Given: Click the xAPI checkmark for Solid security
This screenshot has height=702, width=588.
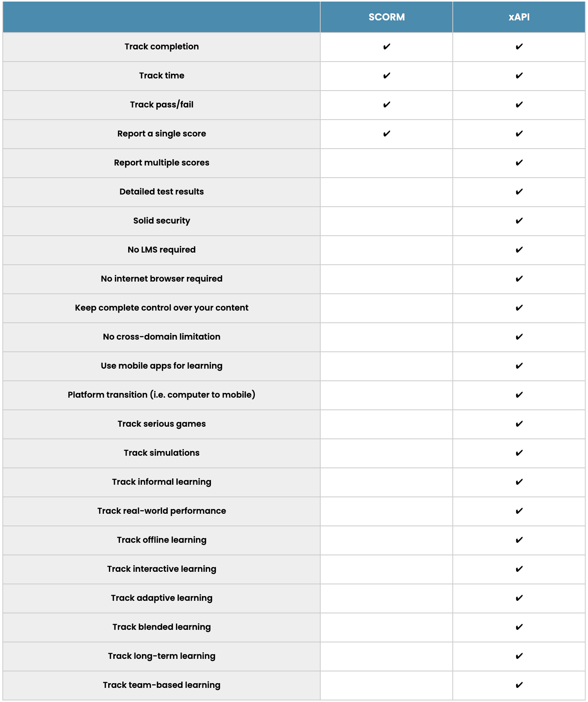Looking at the screenshot, I should (x=519, y=221).
